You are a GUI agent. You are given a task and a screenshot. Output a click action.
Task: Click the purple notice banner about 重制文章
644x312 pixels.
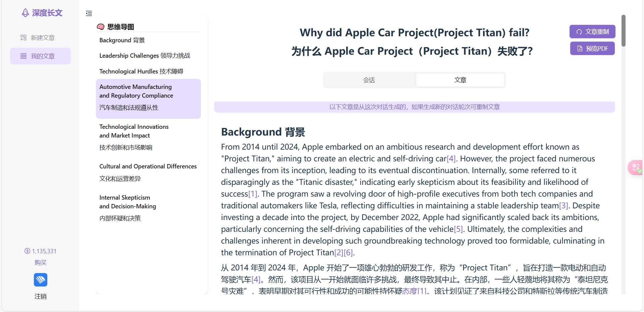coord(415,107)
